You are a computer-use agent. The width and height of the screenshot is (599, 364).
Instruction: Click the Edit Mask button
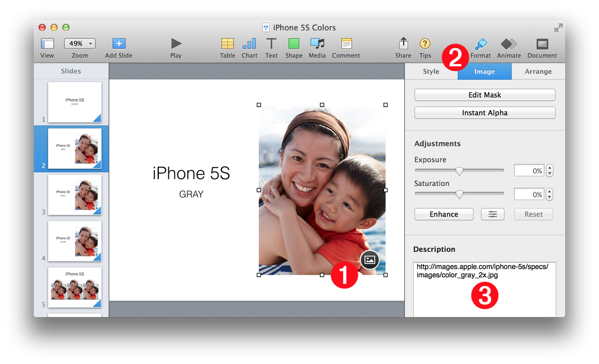pos(485,95)
